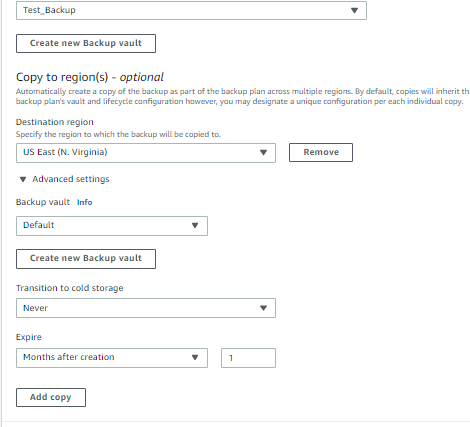470x427 pixels.
Task: Click the Add copy button
Action: pyautogui.click(x=51, y=397)
